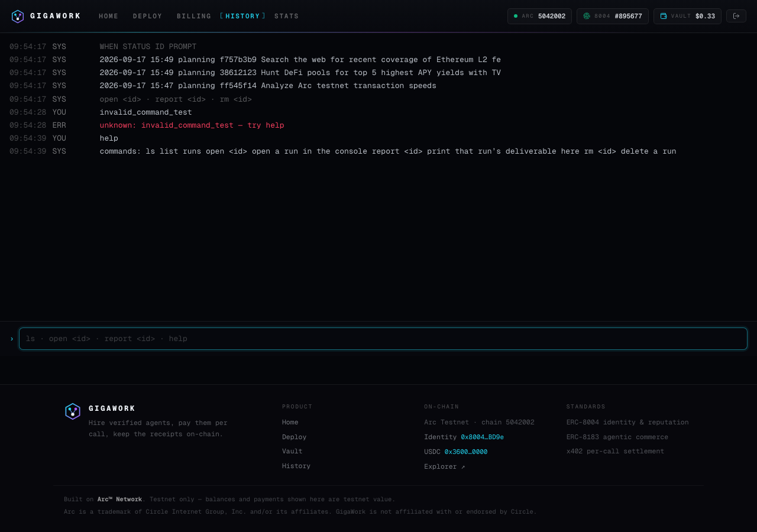Click the 'invalid_command_test' entry in the YOU row

pyautogui.click(x=145, y=112)
